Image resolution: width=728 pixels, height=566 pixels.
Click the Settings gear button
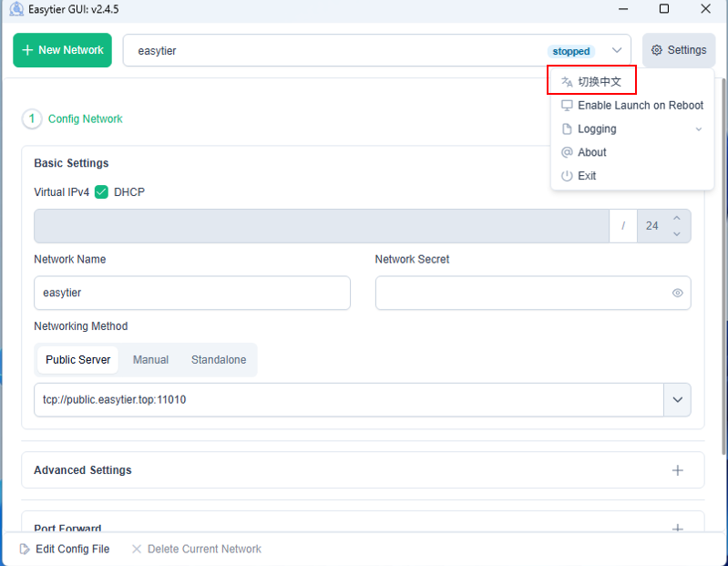point(679,50)
